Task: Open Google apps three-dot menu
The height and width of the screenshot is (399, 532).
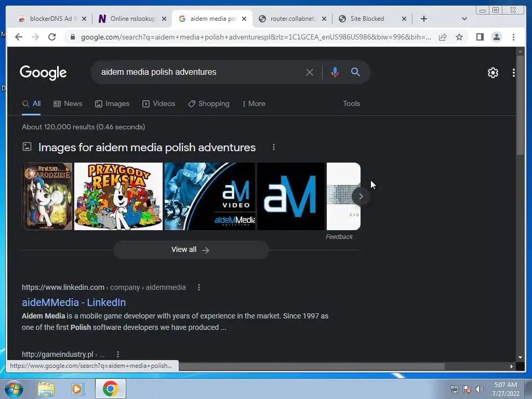Action: pos(514,73)
